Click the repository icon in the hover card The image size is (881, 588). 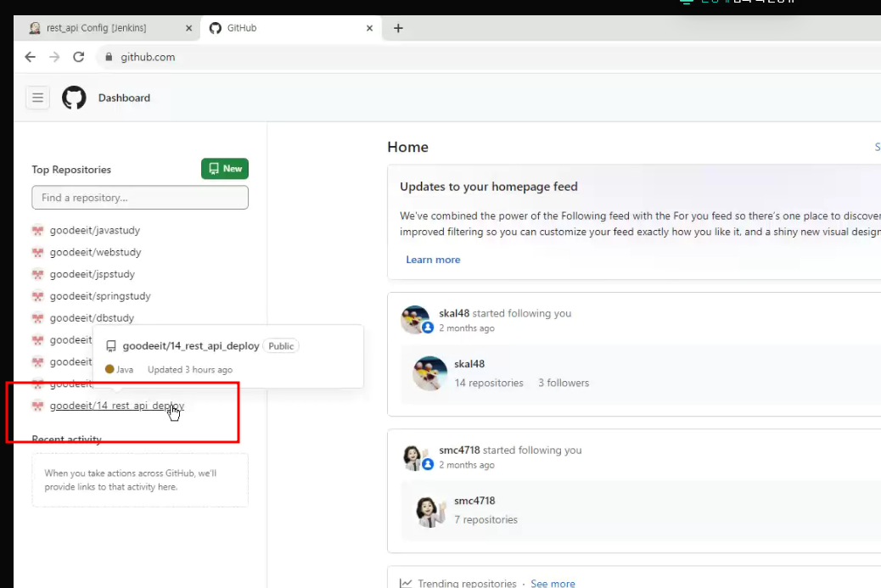pos(111,346)
